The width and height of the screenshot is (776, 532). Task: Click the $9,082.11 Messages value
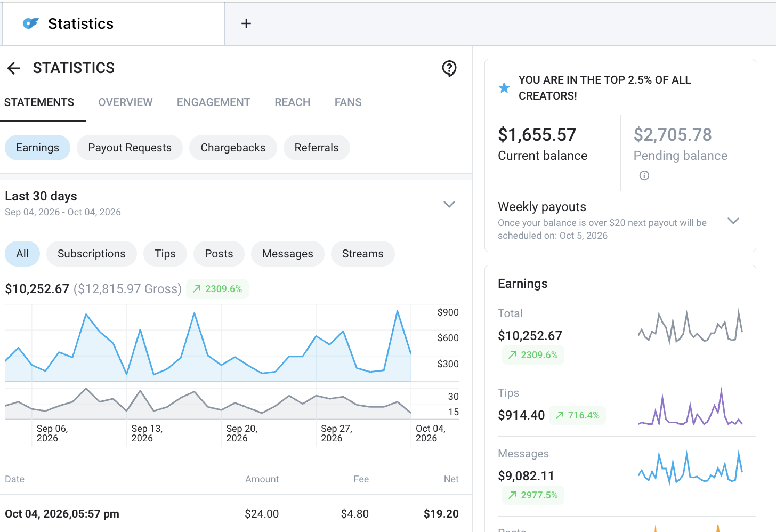click(526, 476)
